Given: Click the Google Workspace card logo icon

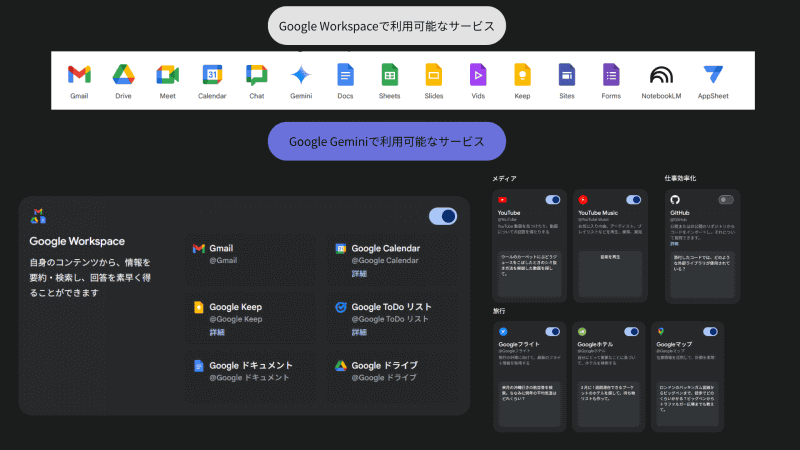Looking at the screenshot, I should coord(38,216).
